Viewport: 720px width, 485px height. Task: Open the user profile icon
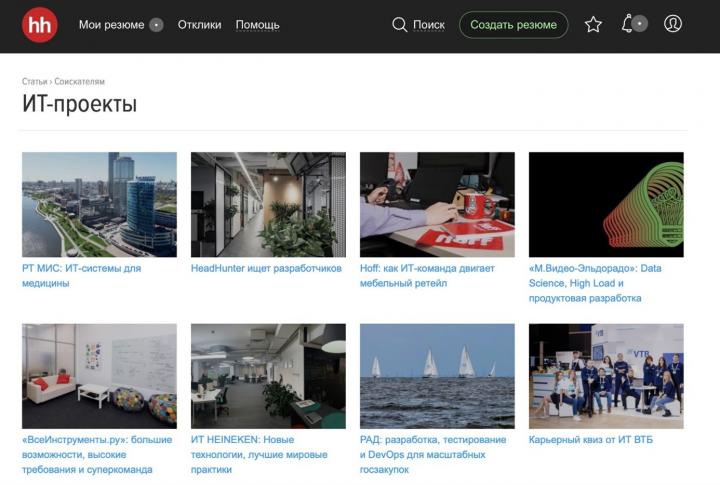click(x=673, y=23)
